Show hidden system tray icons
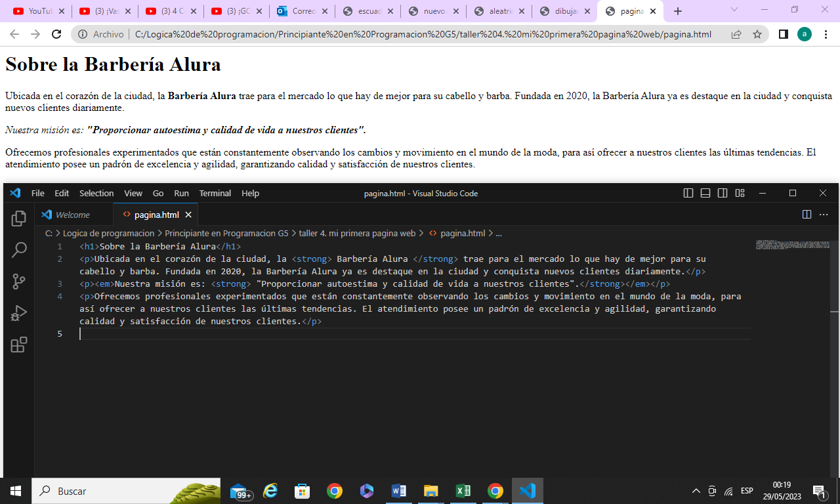Image resolution: width=840 pixels, height=504 pixels. (696, 491)
